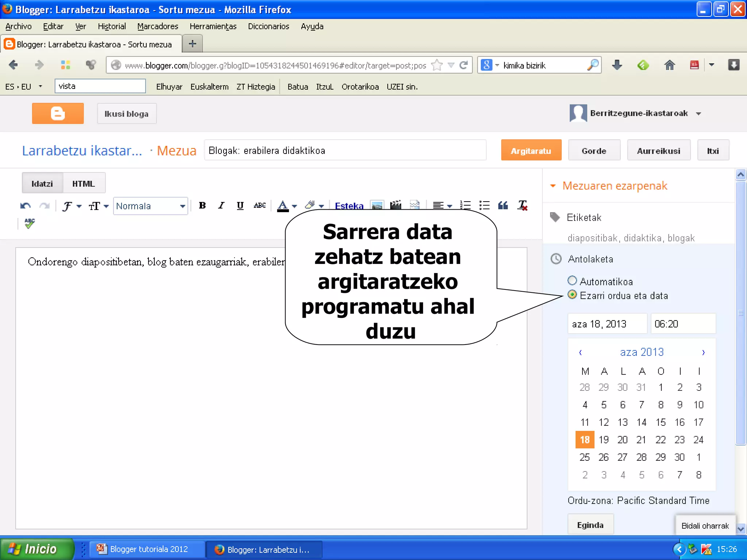Open the Normala paragraph style dropdown
Screen dimensions: 747x560
[150, 206]
